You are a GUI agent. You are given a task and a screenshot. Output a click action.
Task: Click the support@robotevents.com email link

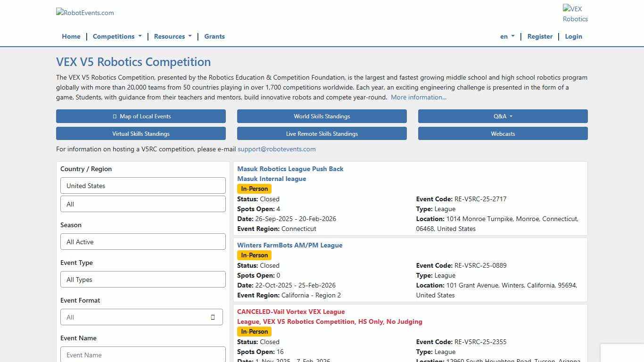click(x=277, y=149)
